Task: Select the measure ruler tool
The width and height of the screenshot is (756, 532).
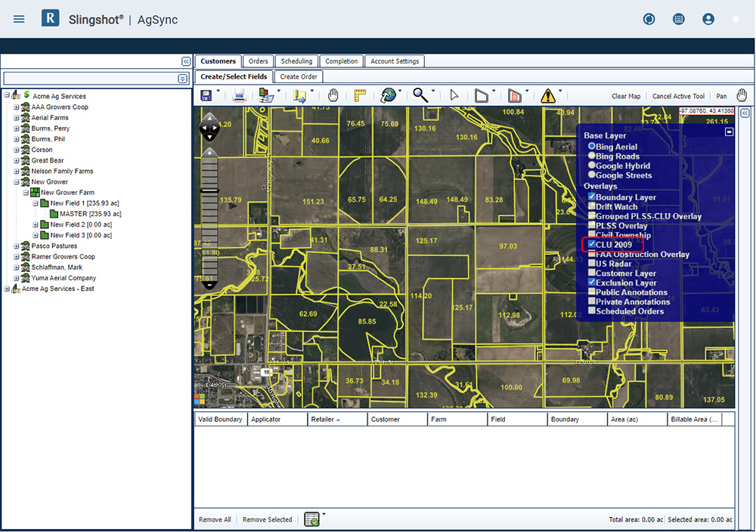Action: (x=360, y=95)
